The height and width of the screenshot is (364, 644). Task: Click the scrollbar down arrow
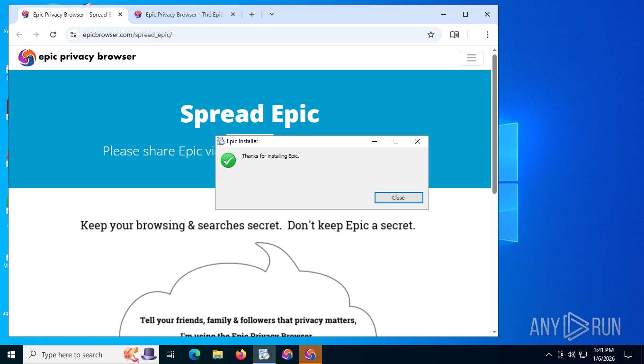pos(494,332)
